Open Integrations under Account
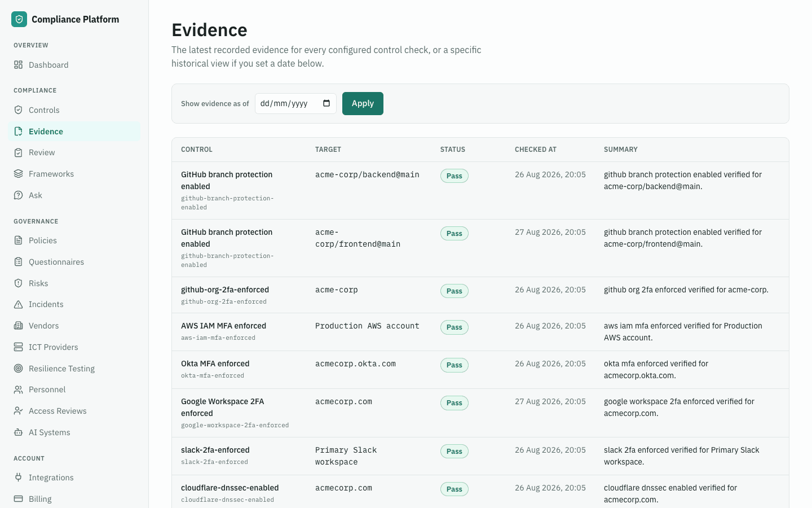 click(74, 478)
